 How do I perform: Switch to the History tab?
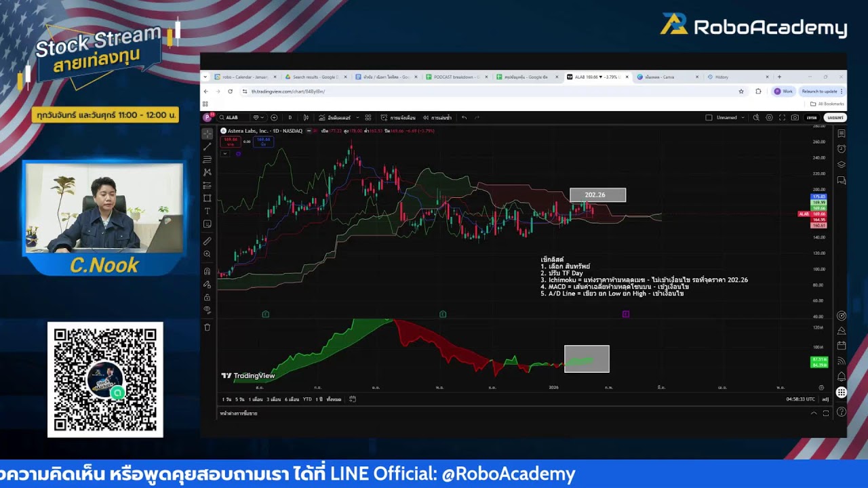tap(738, 77)
